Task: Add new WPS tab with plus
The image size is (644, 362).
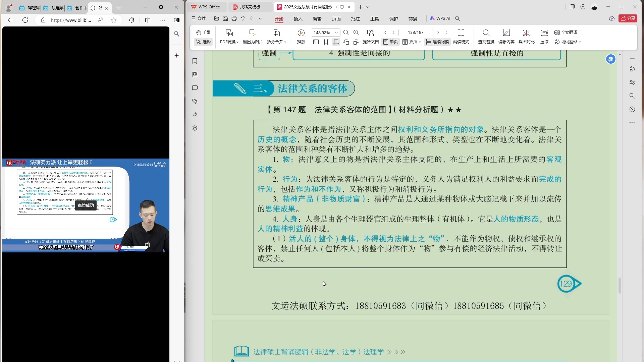Action: point(361,7)
